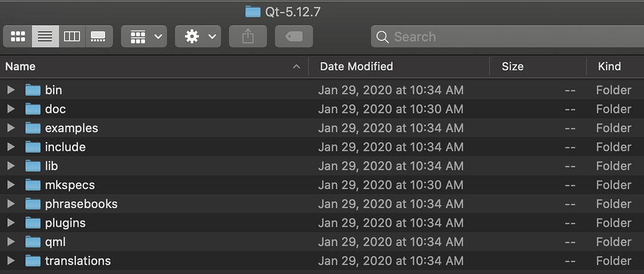Click the Edit Tags toolbar icon
The height and width of the screenshot is (274, 644).
[294, 37]
